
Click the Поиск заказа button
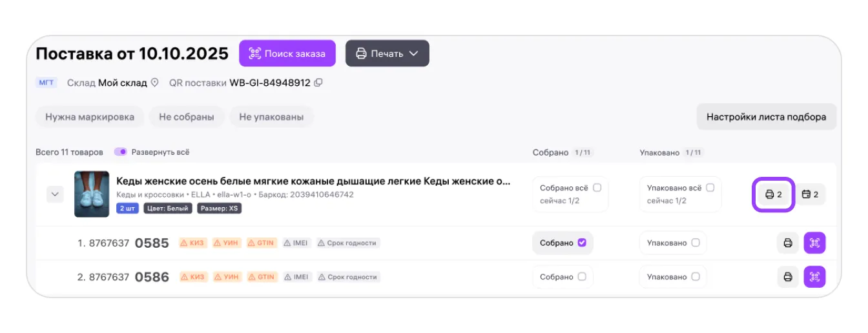[287, 54]
